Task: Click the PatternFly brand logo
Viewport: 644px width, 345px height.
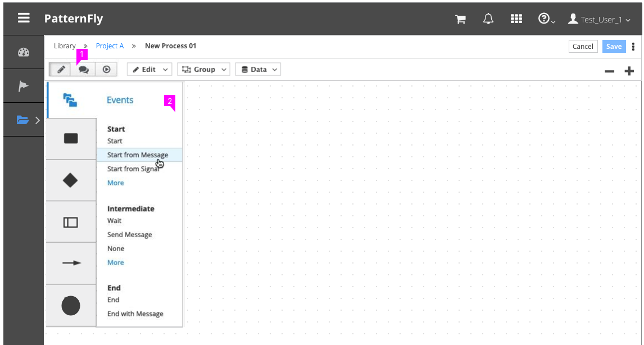Action: click(74, 19)
